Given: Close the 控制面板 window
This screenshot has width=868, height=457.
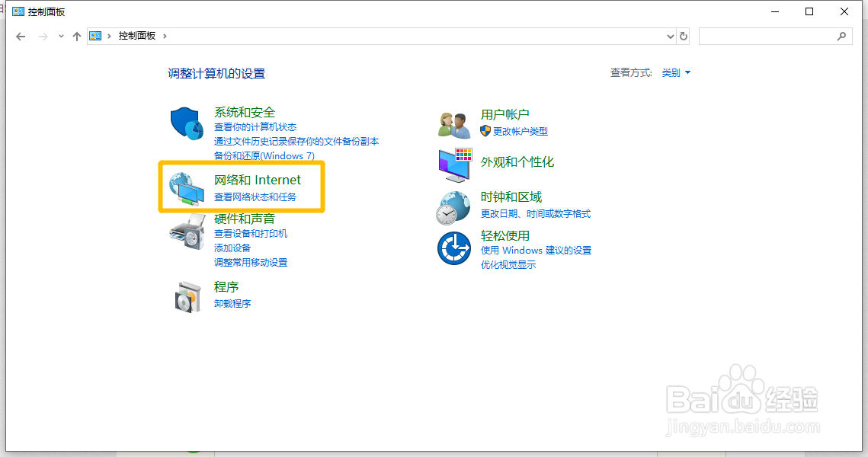Looking at the screenshot, I should [x=844, y=11].
